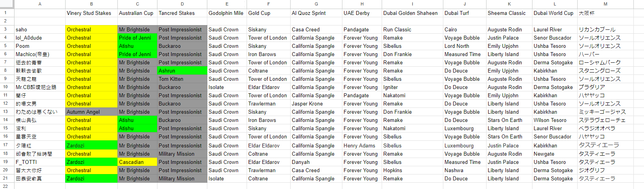Click the Nashwa cell under Dubai Turf

[465, 170]
